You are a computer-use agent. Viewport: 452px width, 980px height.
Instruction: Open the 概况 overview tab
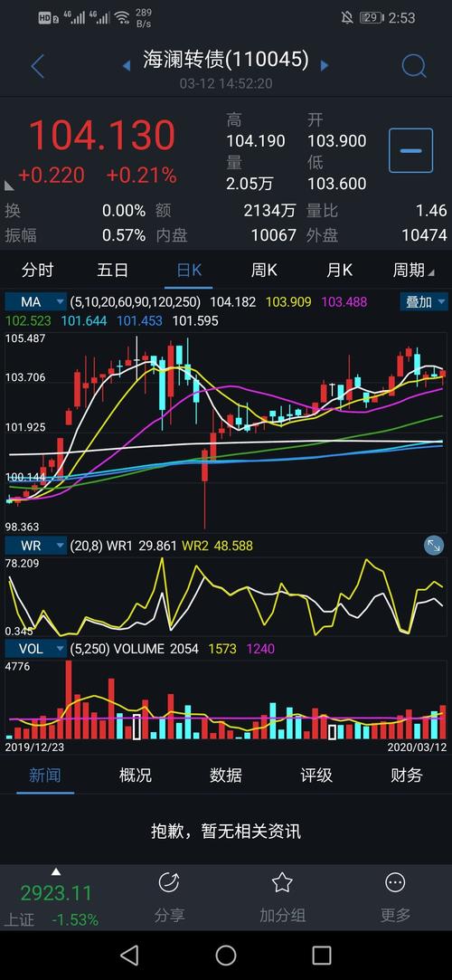(136, 775)
